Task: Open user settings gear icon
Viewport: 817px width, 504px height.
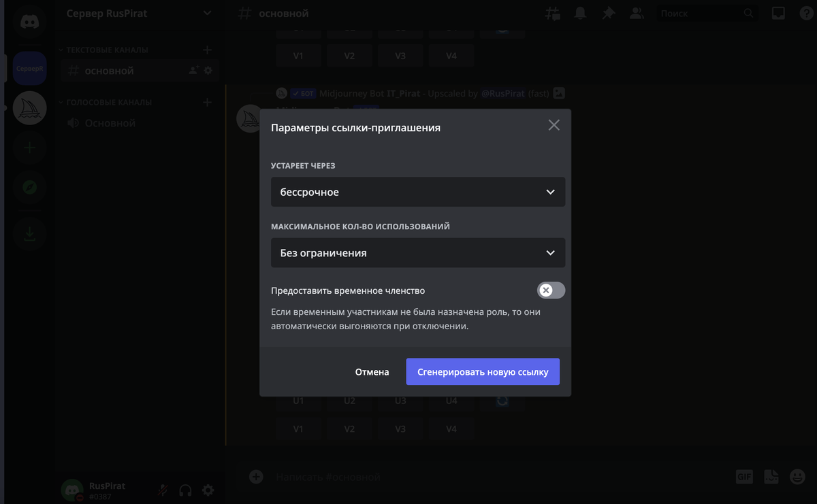Action: point(208,490)
